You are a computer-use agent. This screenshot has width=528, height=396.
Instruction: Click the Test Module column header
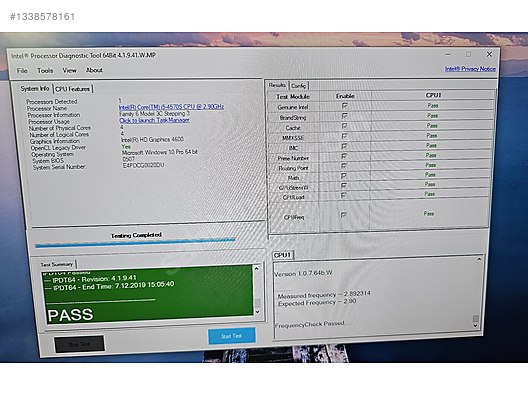click(293, 97)
